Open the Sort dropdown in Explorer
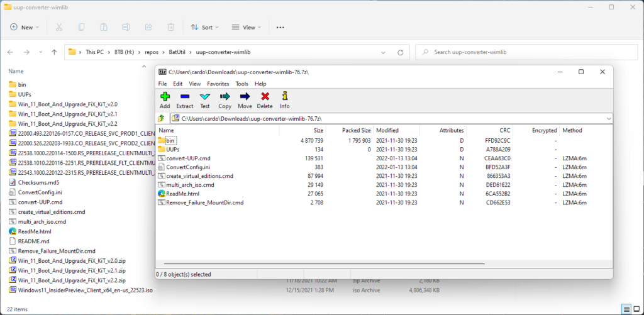 207,28
